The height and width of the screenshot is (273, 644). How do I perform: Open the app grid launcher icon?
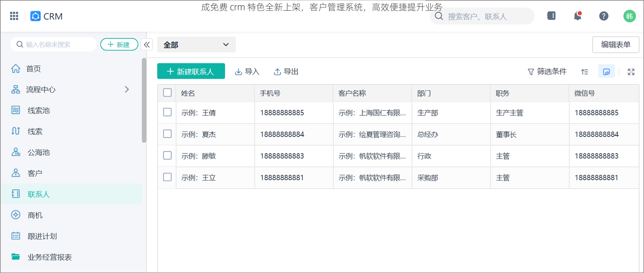(14, 16)
